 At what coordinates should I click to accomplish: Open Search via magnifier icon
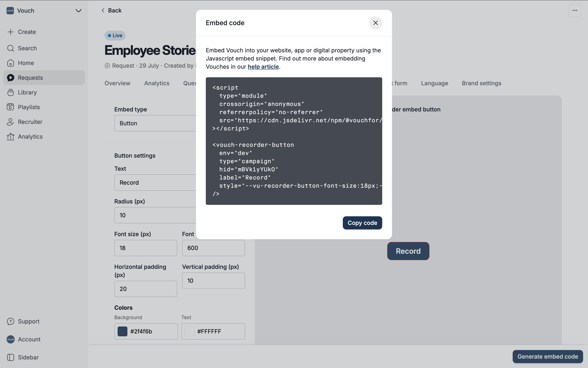coord(10,48)
